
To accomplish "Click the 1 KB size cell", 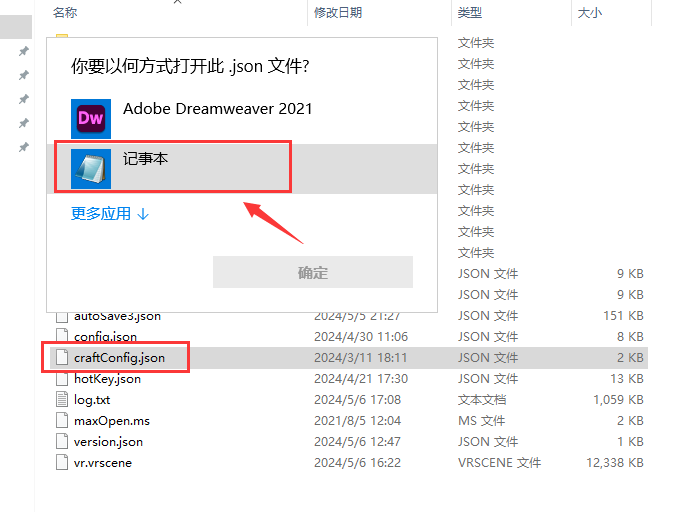I will tap(630, 442).
